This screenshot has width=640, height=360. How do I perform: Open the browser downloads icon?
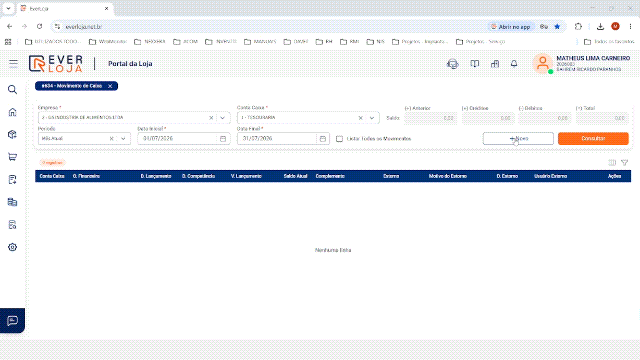[600, 27]
